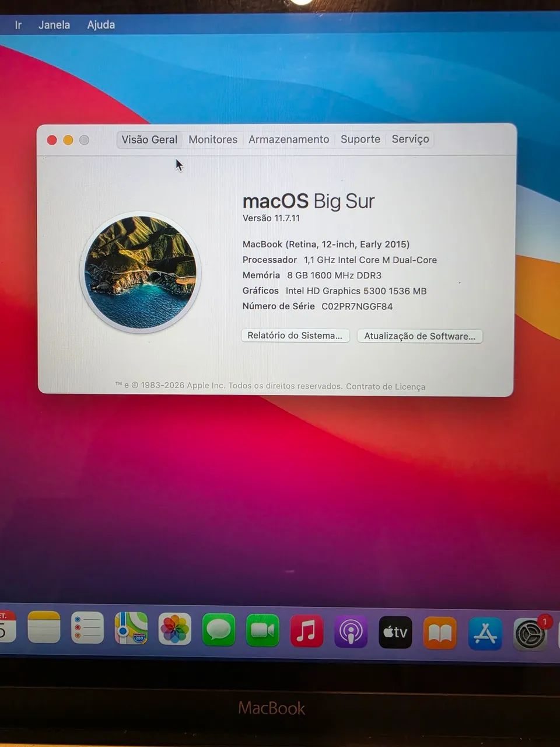Open the Contrato de Licença link

(x=386, y=386)
